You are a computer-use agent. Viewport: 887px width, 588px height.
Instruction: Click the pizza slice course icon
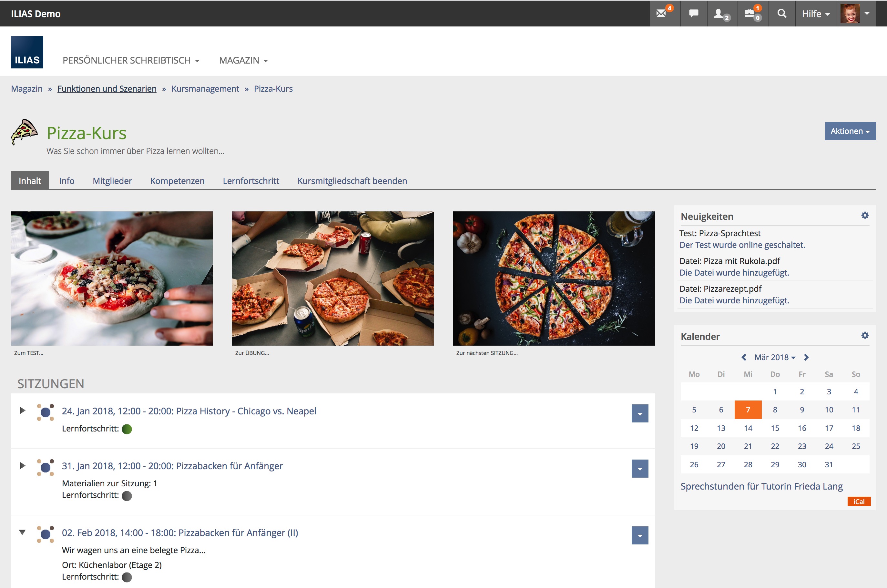click(25, 132)
